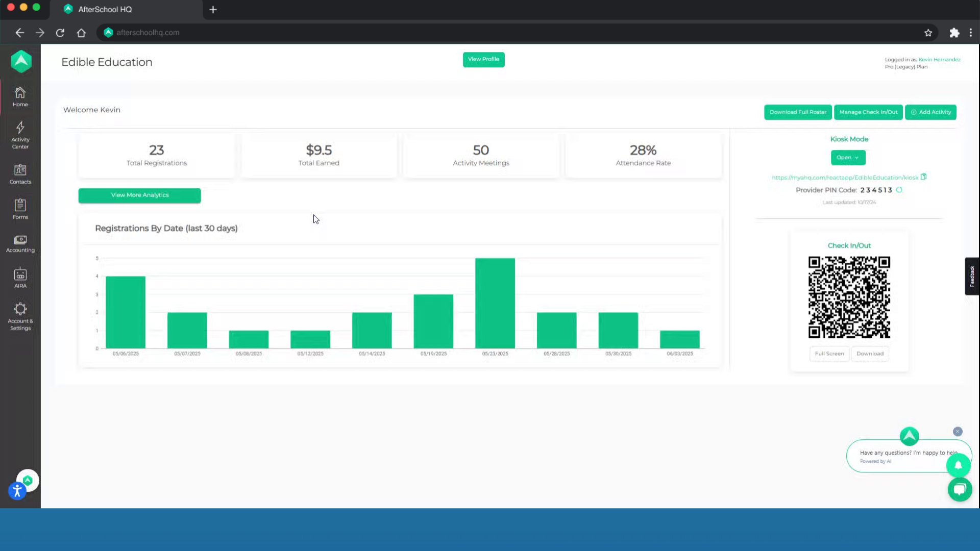The height and width of the screenshot is (551, 980).
Task: Click the green AfterSchool badge above accessibility icon
Action: tap(28, 480)
